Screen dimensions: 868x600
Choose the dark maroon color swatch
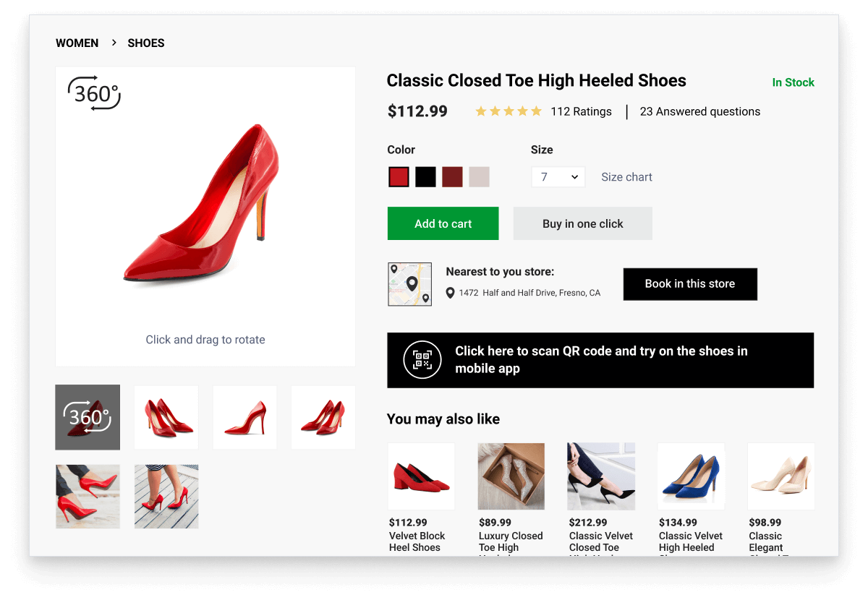click(452, 177)
